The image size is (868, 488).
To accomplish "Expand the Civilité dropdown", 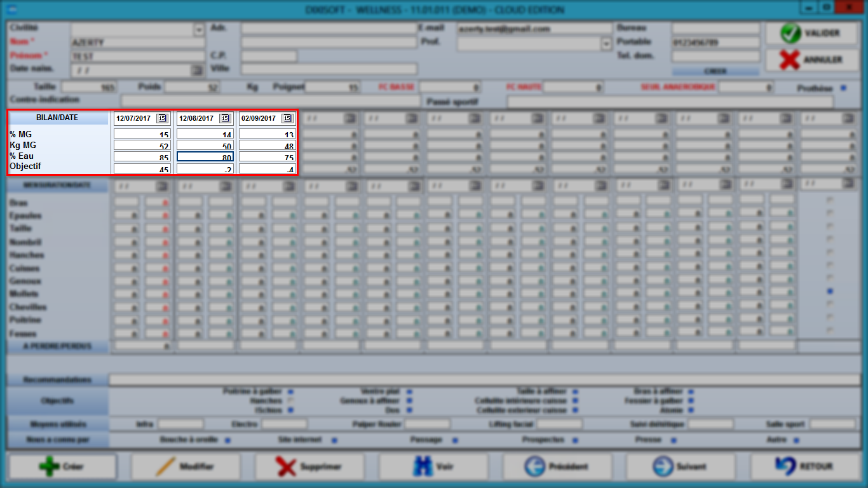I will (x=199, y=30).
